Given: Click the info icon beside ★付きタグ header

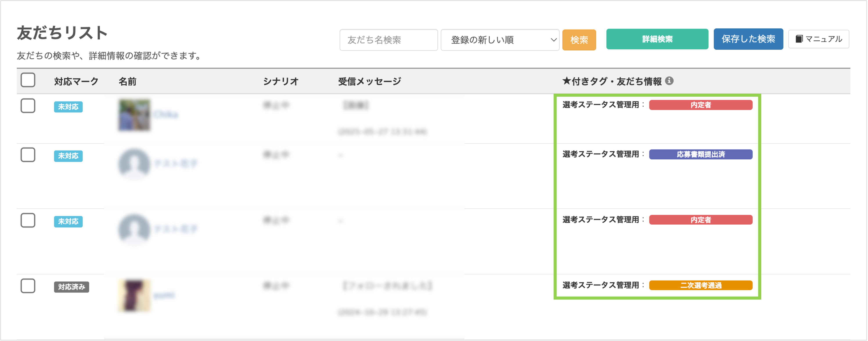Looking at the screenshot, I should (x=669, y=81).
